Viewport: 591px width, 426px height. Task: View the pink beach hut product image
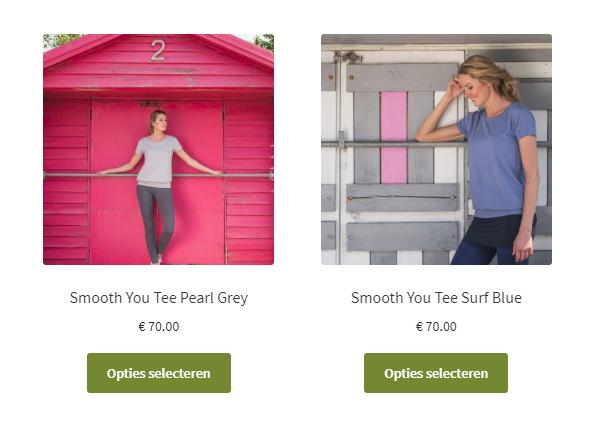158,149
